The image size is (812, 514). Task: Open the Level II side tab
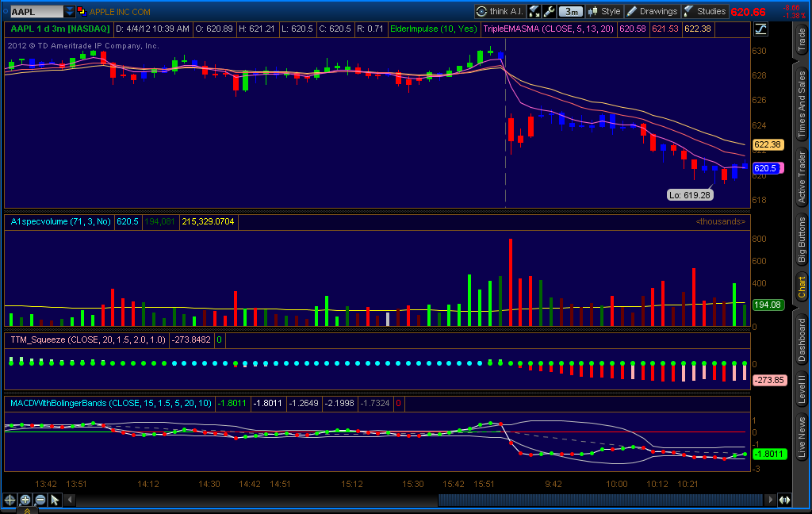tap(802, 389)
